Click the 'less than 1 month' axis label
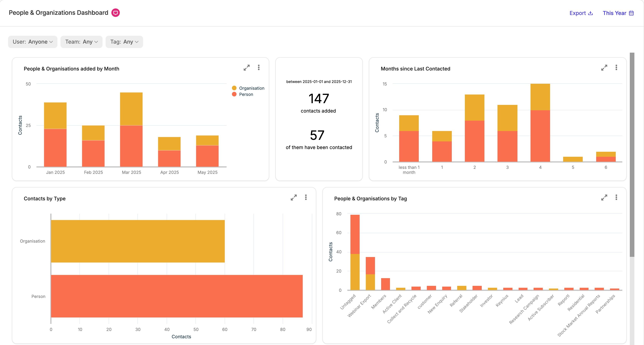The width and height of the screenshot is (644, 345). 409,170
